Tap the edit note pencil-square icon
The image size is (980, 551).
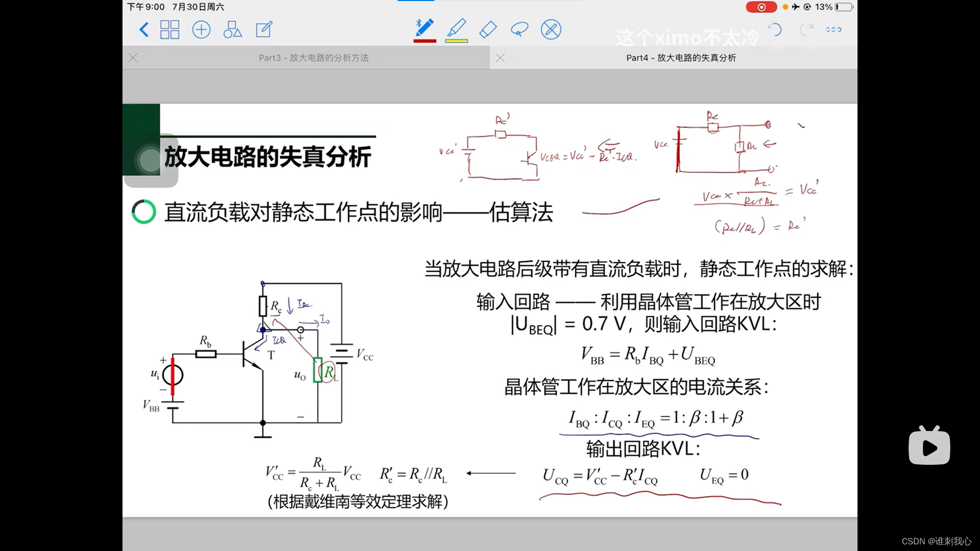point(264,30)
